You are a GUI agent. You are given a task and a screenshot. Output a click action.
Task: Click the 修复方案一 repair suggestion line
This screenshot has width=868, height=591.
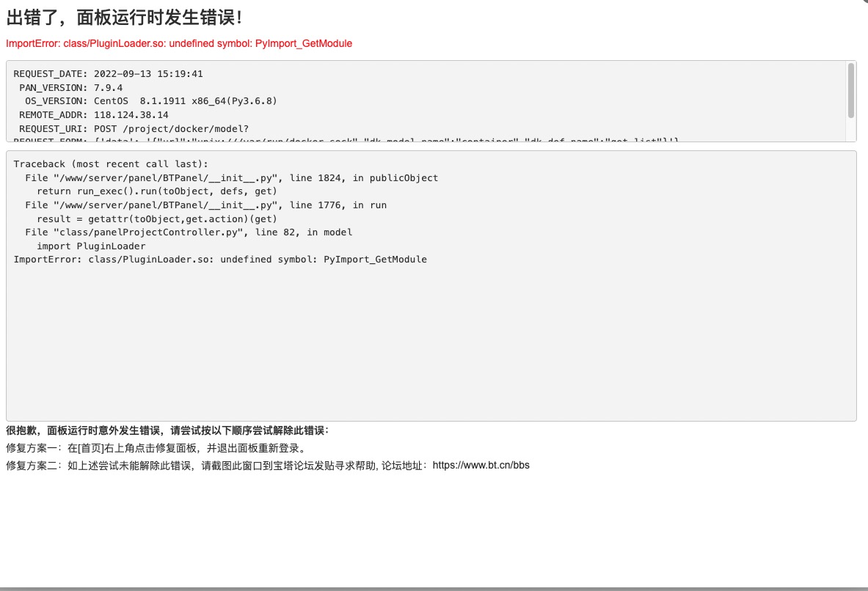157,448
